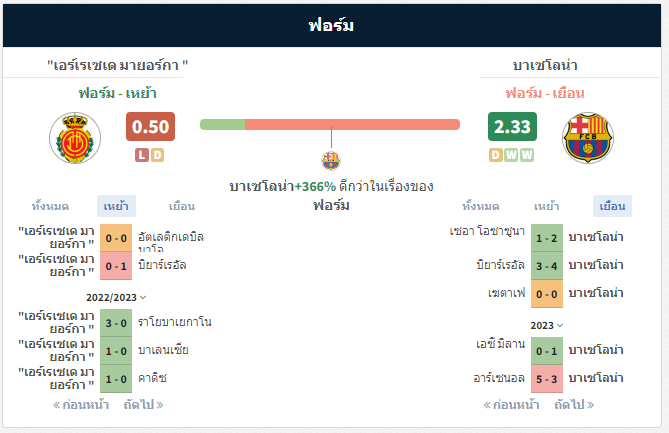Go to ถัดไป page under Mallorca results

tap(143, 404)
